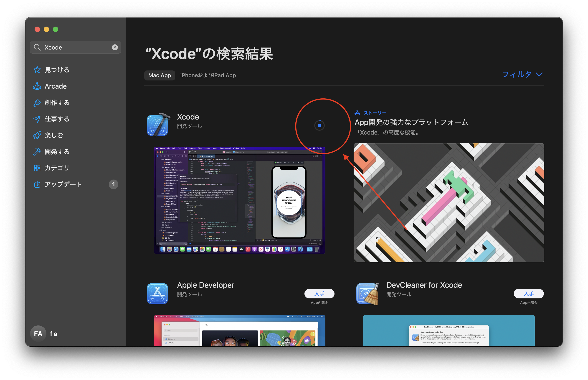Screen dimensions: 588x380
Task: Select the Mac App tab
Action: 160,75
